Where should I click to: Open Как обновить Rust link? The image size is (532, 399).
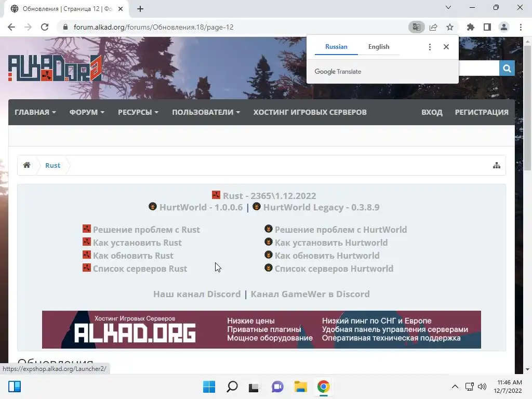tap(133, 256)
